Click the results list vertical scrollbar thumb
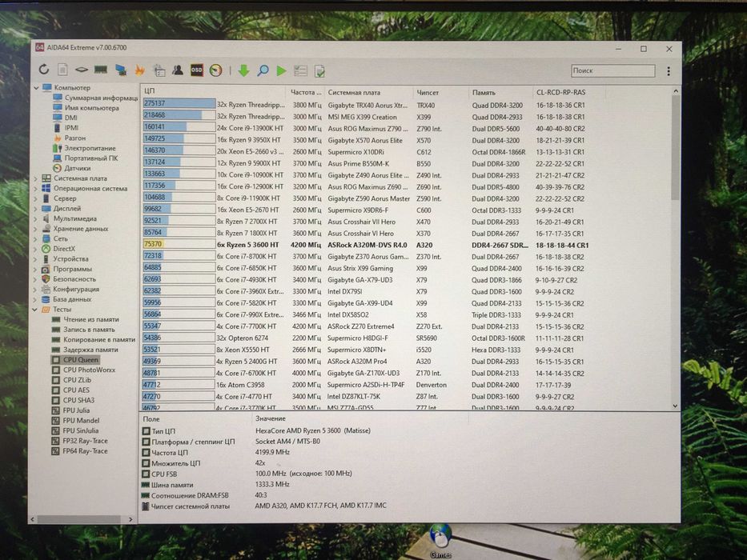This screenshot has height=560, width=747. (x=675, y=147)
